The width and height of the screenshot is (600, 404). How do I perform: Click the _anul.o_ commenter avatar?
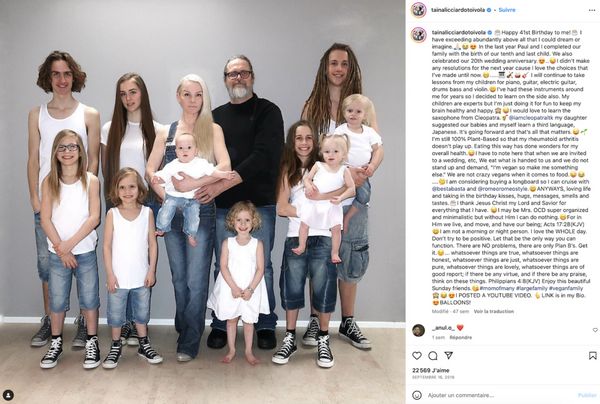[418, 330]
